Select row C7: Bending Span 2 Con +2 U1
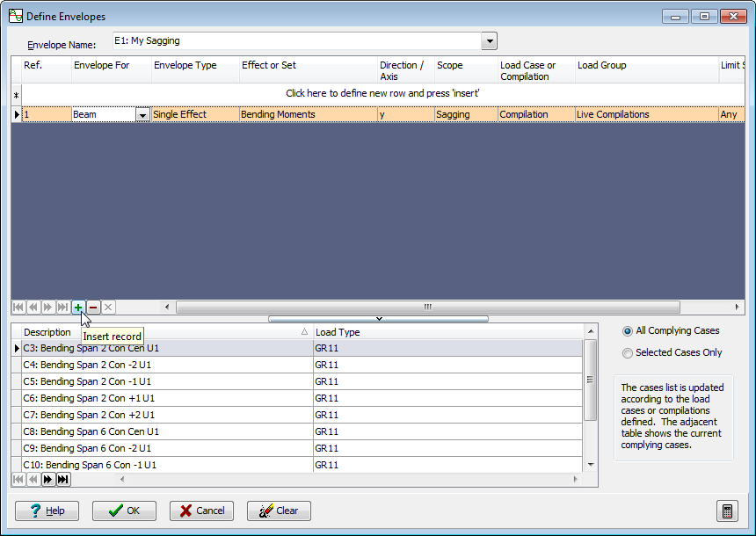The height and width of the screenshot is (536, 756). point(302,415)
